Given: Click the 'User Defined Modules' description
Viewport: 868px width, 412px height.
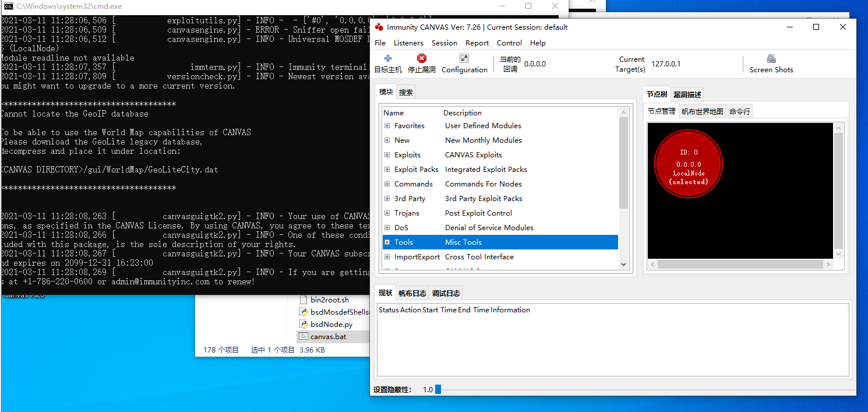Looking at the screenshot, I should (483, 125).
